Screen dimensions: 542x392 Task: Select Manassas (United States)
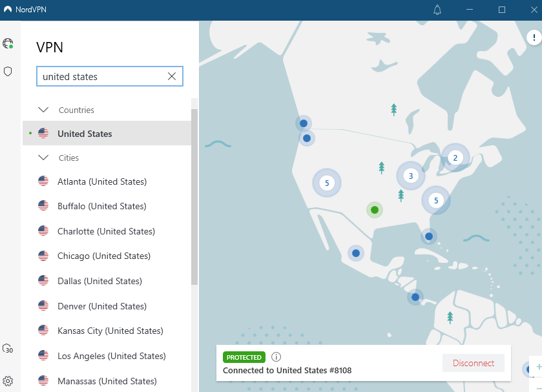(107, 380)
